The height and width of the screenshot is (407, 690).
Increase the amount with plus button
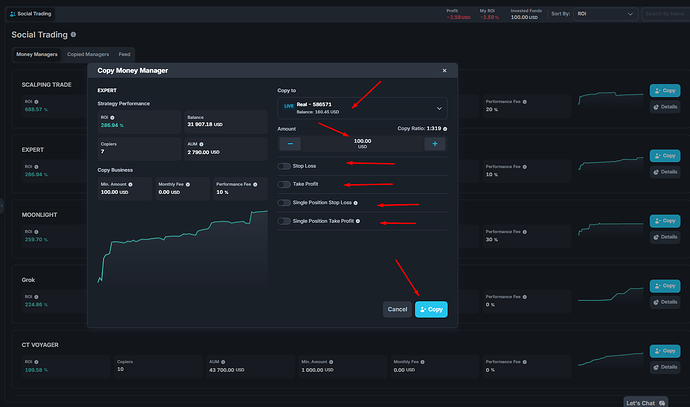coord(435,144)
